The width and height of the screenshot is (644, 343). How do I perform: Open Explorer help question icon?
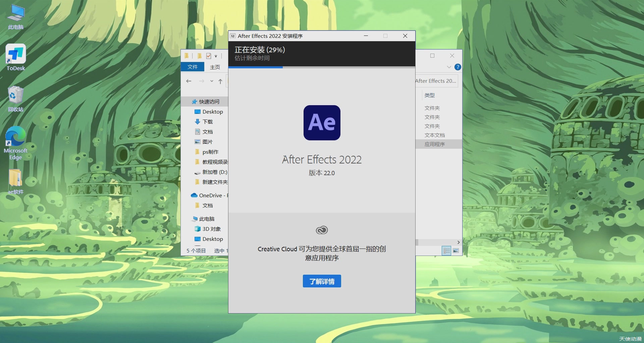458,67
